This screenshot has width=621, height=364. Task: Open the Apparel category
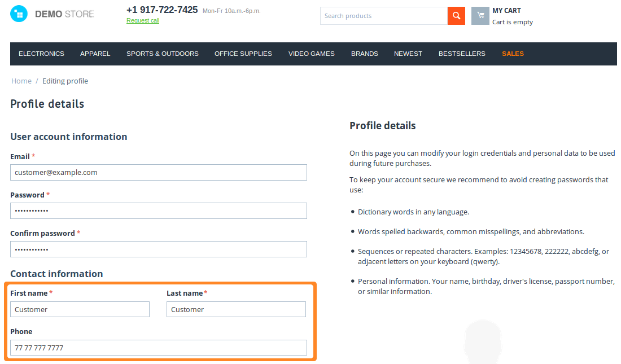click(x=95, y=54)
